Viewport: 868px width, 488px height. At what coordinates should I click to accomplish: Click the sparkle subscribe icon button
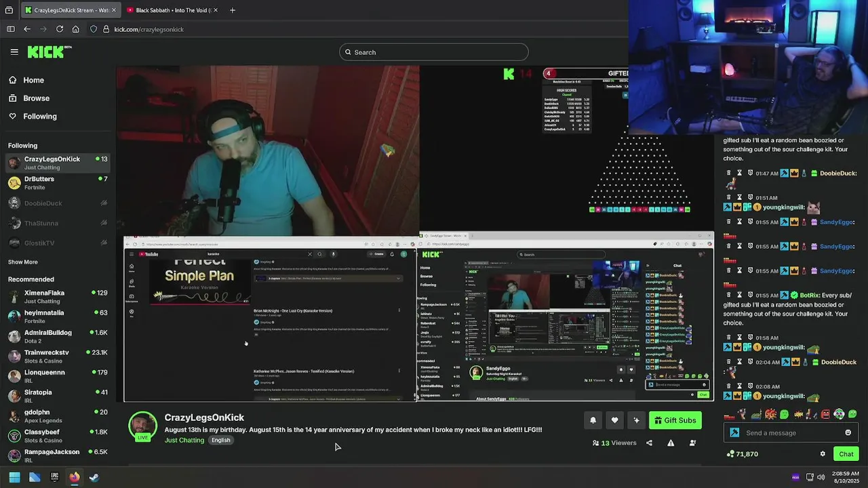(x=636, y=420)
